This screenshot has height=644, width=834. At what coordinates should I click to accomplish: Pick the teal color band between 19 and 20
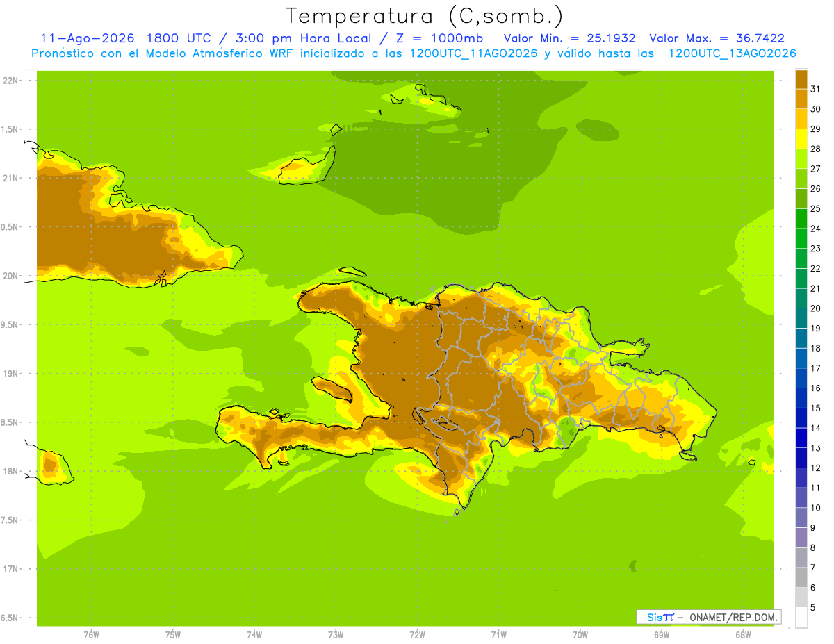pyautogui.click(x=801, y=317)
